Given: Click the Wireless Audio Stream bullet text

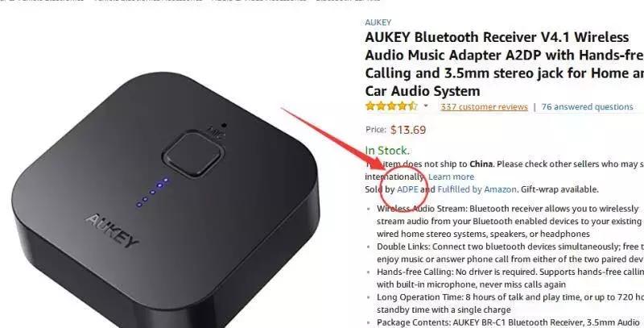Looking at the screenshot, I should pyautogui.click(x=509, y=221).
